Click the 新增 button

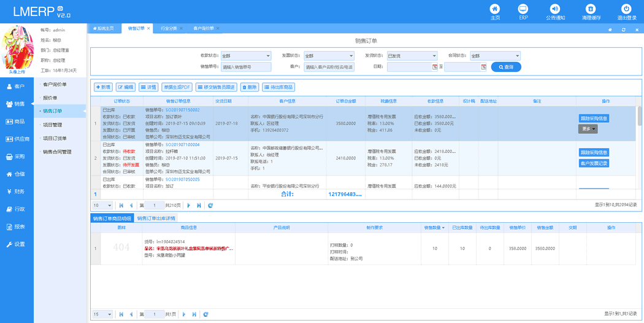(104, 87)
